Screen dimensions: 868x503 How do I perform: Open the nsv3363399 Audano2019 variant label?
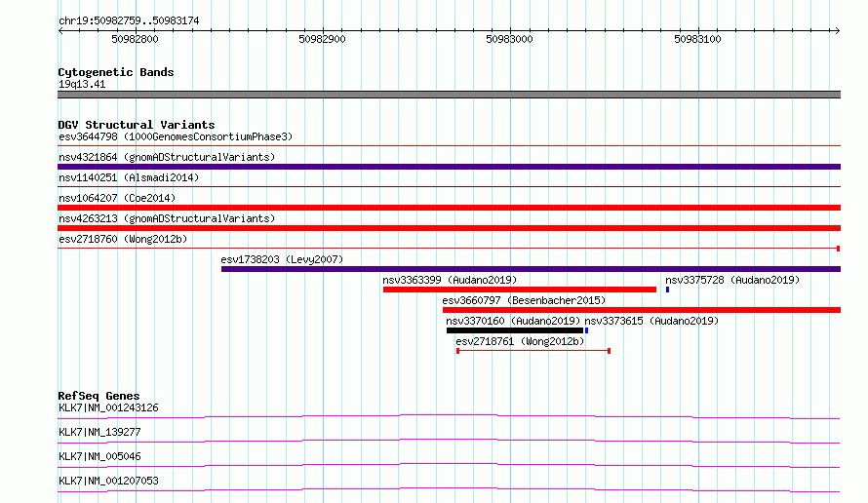coord(450,280)
